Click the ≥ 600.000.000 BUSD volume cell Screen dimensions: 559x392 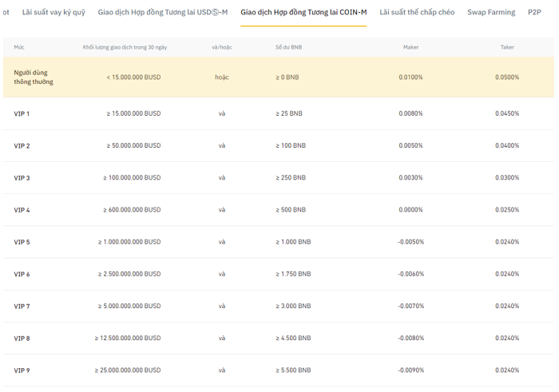pyautogui.click(x=132, y=209)
